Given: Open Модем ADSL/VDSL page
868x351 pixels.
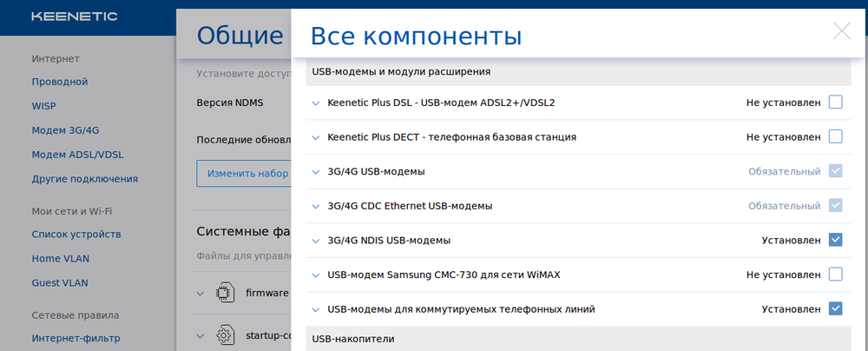Looking at the screenshot, I should click(x=77, y=155).
